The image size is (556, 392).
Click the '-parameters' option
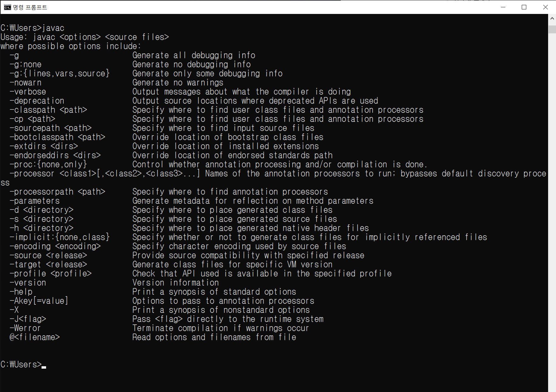coord(35,201)
